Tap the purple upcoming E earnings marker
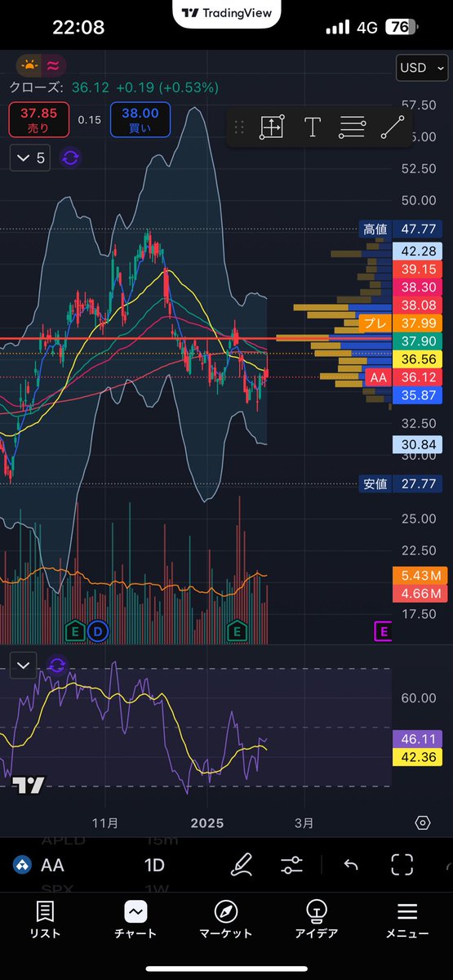The width and height of the screenshot is (453, 980). pos(383,630)
